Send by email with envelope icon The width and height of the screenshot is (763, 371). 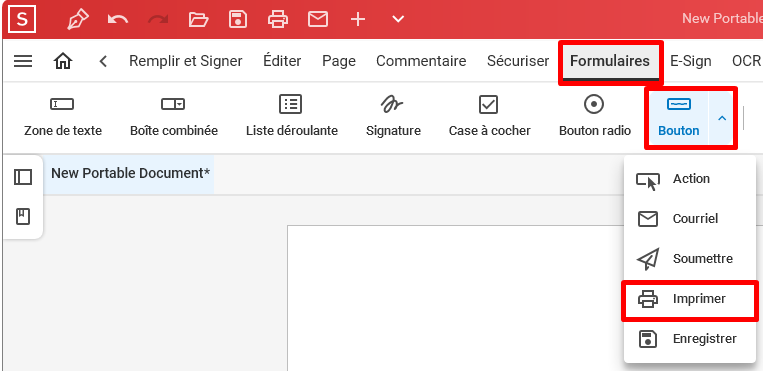pos(318,19)
